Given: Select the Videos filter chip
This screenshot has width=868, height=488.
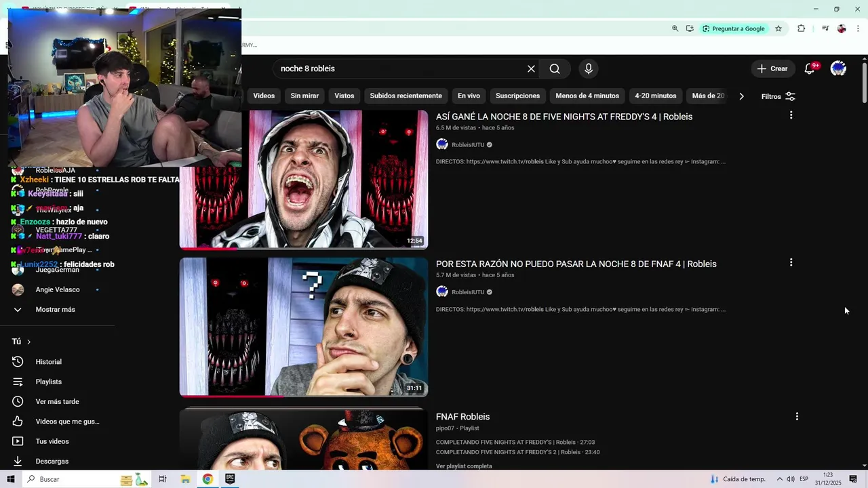Looking at the screenshot, I should (x=264, y=96).
